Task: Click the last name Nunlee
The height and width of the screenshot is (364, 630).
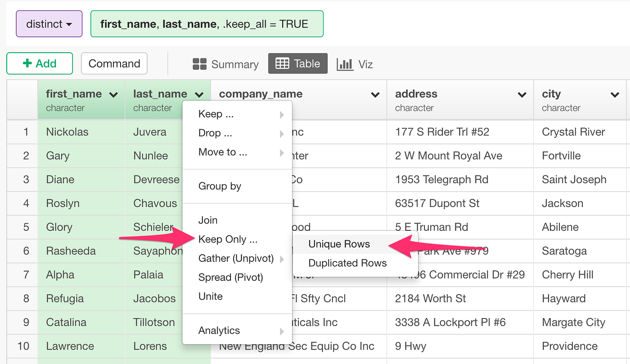Action: point(150,156)
